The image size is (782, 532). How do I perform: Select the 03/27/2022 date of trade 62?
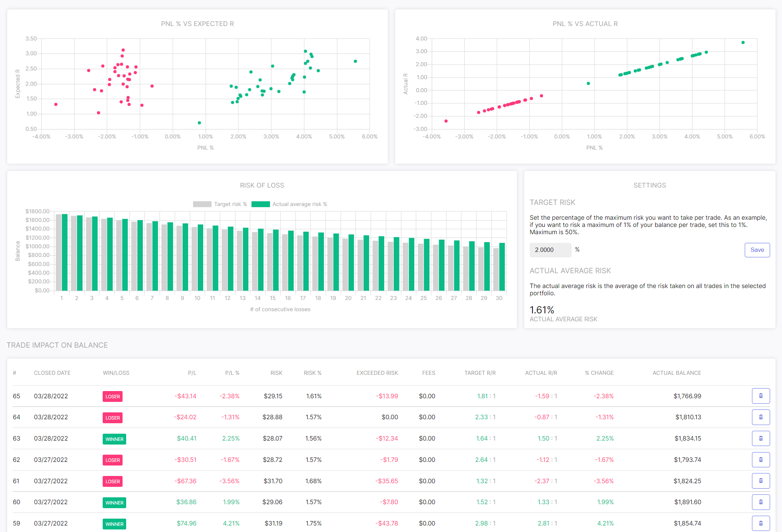[51, 460]
